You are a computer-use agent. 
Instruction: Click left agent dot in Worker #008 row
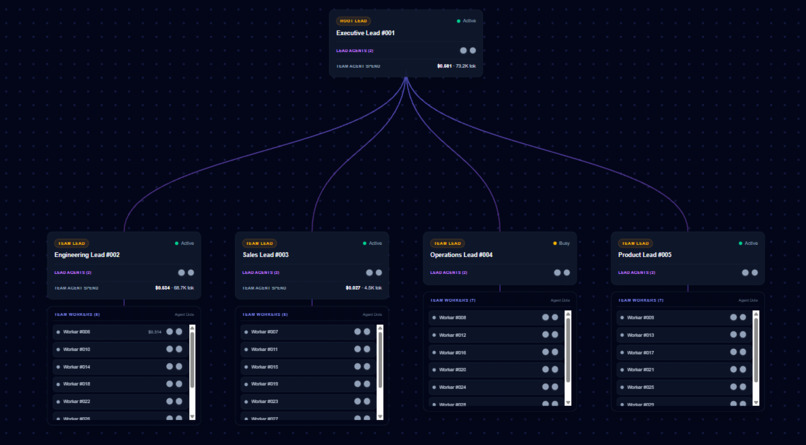click(545, 317)
